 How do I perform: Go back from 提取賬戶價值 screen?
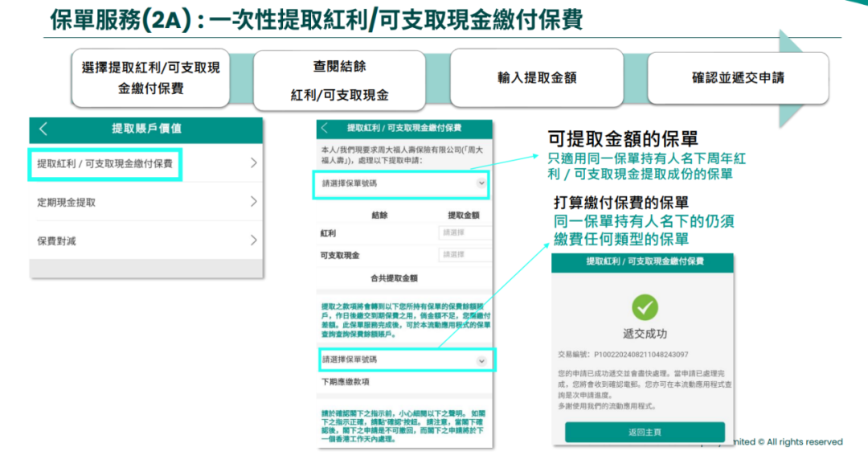(x=43, y=129)
